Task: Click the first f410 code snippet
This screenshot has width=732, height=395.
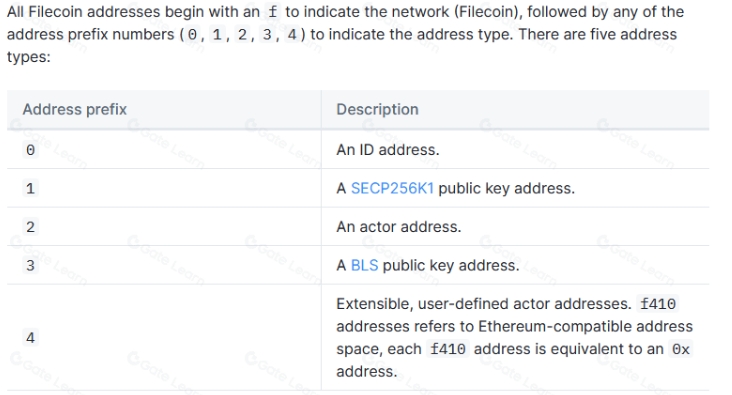Action: [658, 304]
